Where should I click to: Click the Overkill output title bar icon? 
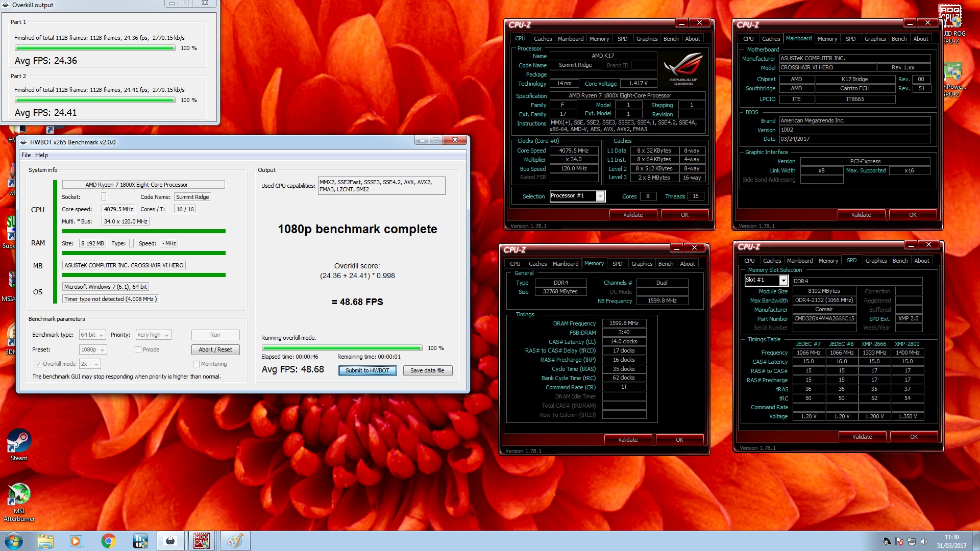coord(6,5)
